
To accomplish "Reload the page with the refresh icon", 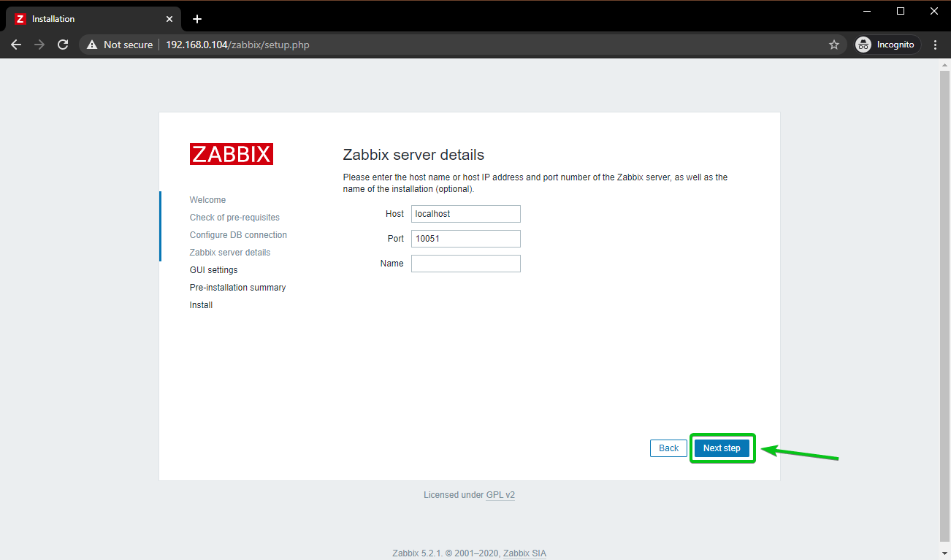I will coord(63,45).
